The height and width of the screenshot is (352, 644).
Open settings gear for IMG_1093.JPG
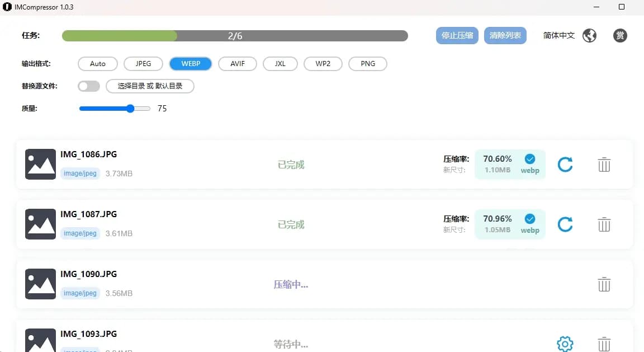(x=565, y=344)
